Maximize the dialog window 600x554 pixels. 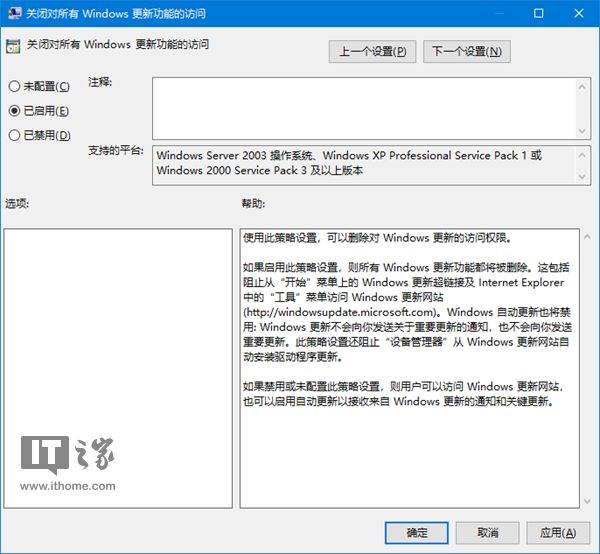pyautogui.click(x=538, y=13)
